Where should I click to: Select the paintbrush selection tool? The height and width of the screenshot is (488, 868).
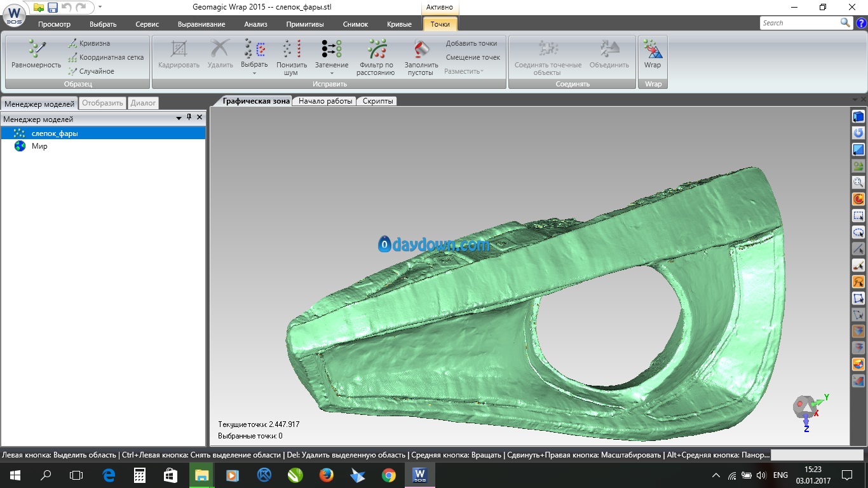point(858,266)
